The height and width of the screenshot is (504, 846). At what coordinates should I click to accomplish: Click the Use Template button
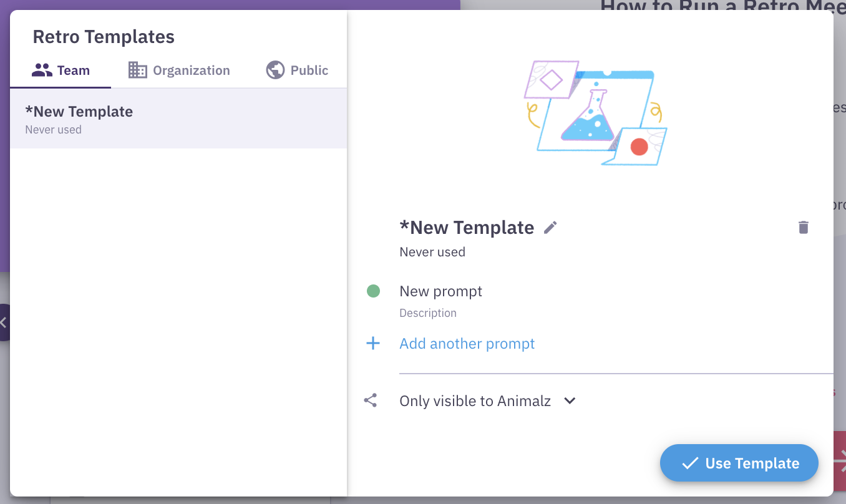coord(739,463)
